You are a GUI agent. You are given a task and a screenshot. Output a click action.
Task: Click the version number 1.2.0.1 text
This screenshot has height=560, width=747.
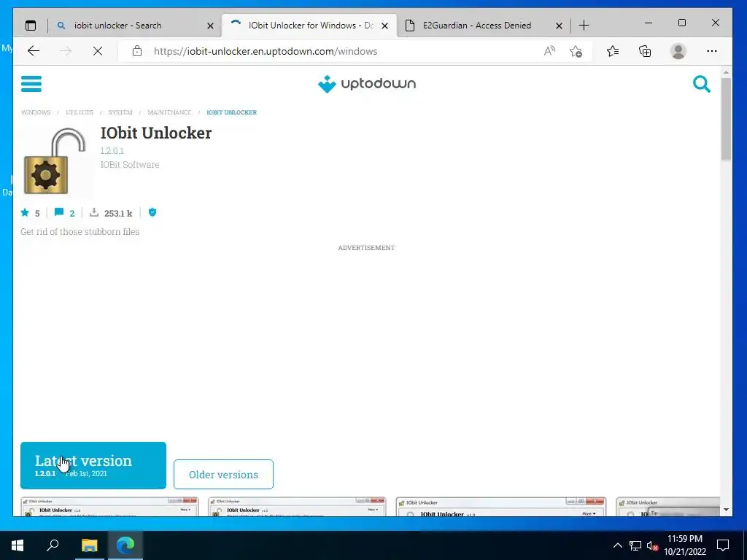tap(112, 150)
